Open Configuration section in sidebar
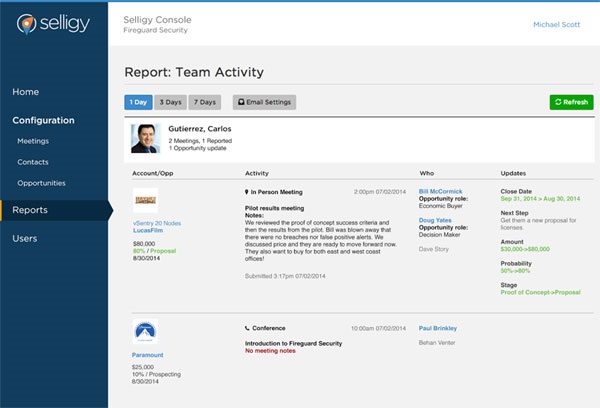 43,120
